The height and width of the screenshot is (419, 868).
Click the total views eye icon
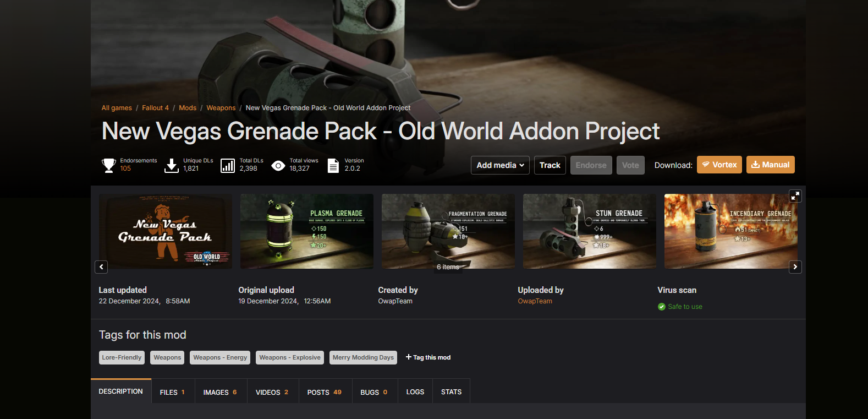278,166
